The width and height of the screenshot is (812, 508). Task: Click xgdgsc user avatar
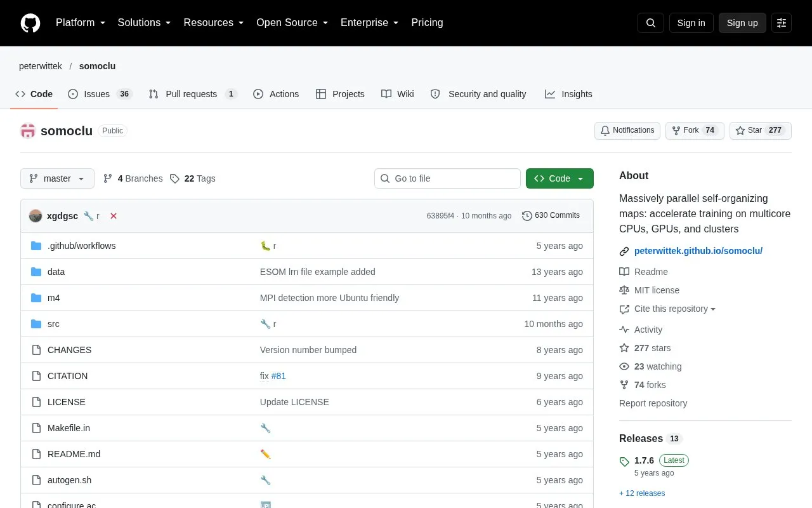pyautogui.click(x=36, y=216)
